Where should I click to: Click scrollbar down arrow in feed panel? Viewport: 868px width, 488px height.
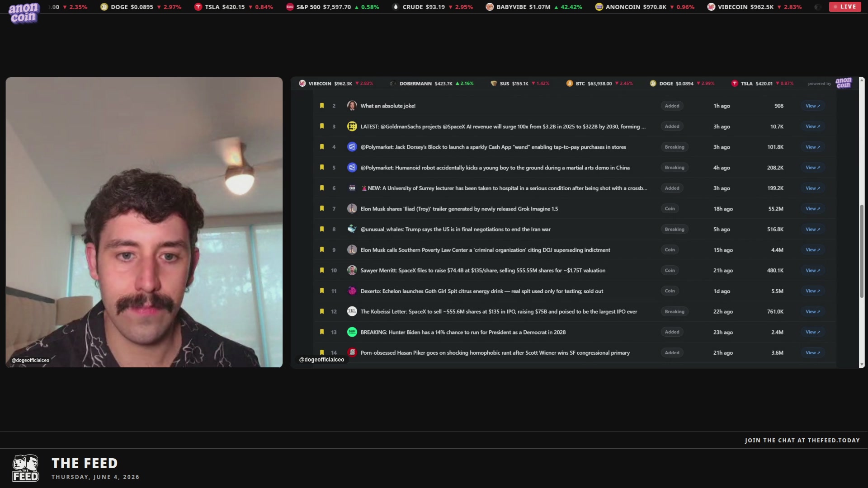click(862, 364)
